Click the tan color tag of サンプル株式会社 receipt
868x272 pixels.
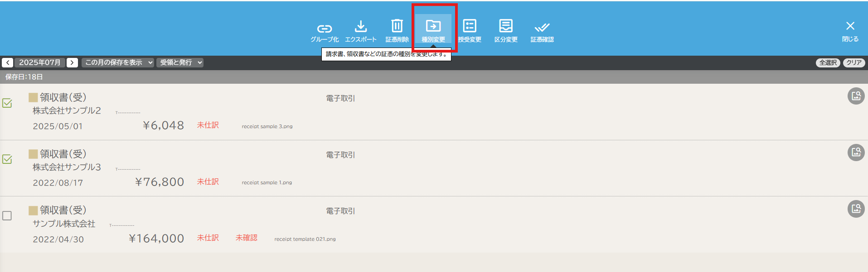pos(33,210)
